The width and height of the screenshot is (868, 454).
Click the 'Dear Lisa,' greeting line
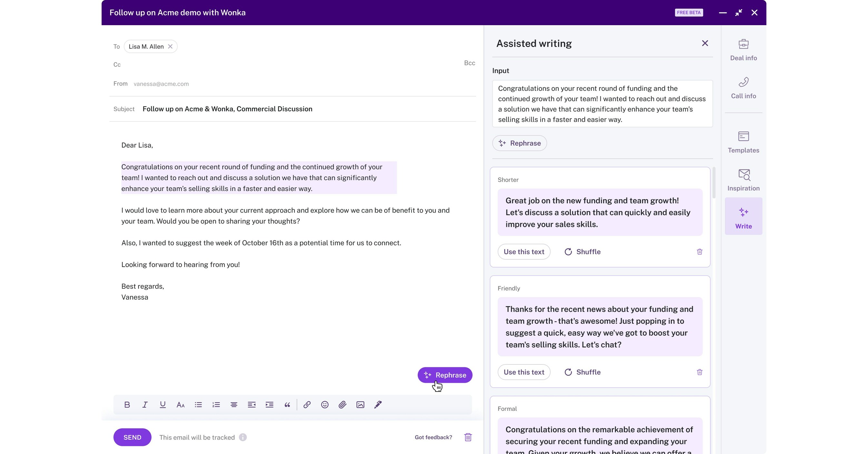point(137,145)
